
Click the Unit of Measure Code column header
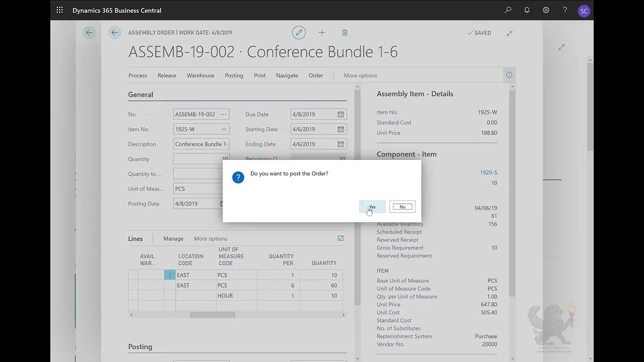[x=231, y=256]
